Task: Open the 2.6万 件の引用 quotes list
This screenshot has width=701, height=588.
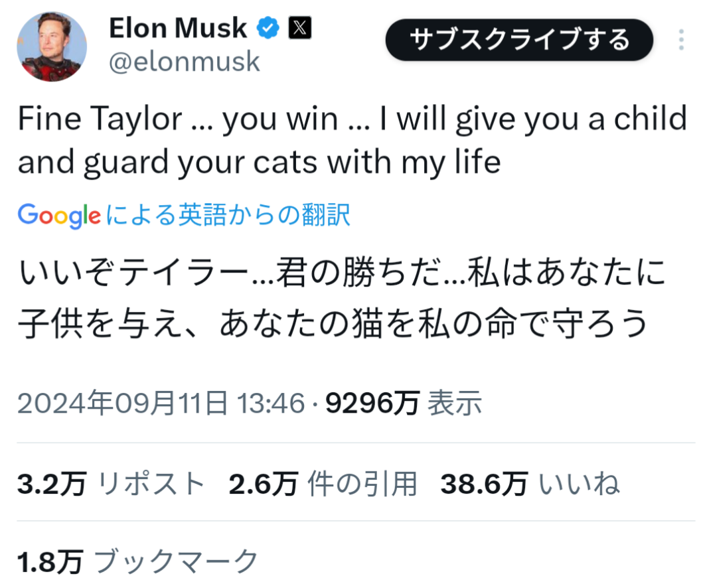Action: [x=323, y=484]
